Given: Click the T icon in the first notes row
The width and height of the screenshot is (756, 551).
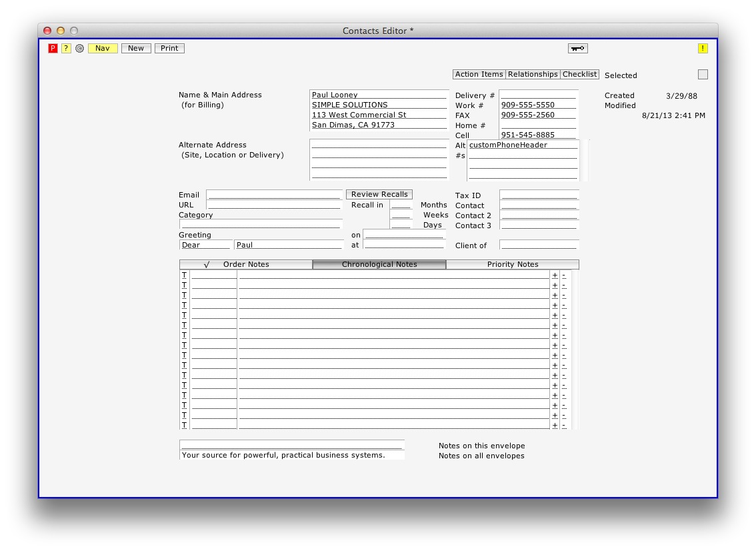Looking at the screenshot, I should click(x=184, y=275).
